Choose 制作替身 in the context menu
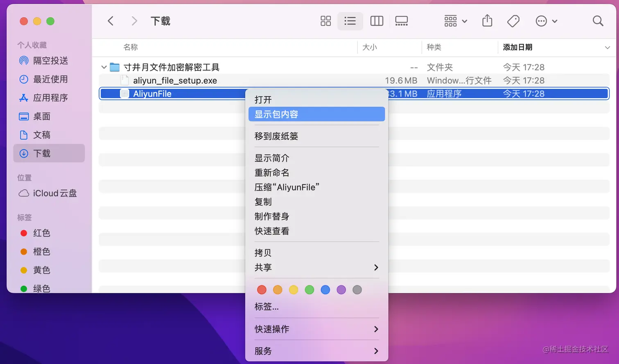The height and width of the screenshot is (364, 619). 316,216
